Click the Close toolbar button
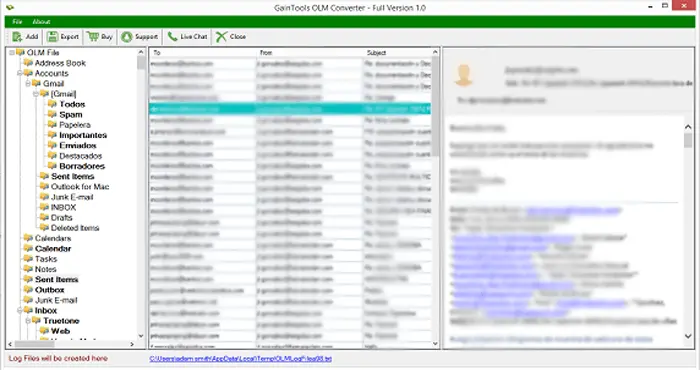 point(231,37)
